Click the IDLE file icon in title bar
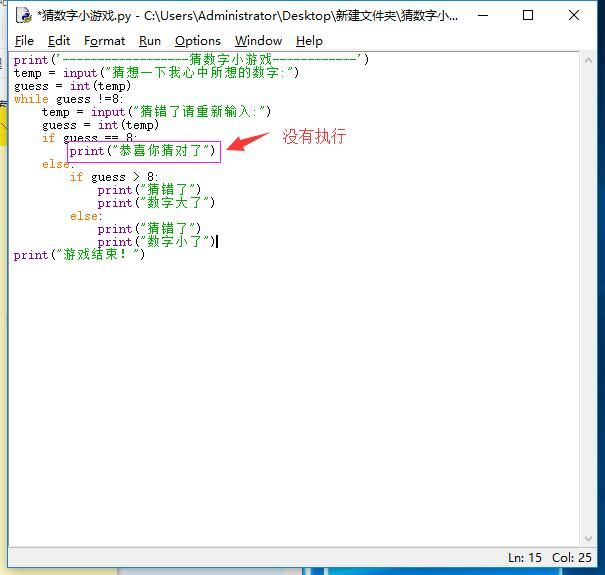The height and width of the screenshot is (575, 605). pyautogui.click(x=23, y=15)
